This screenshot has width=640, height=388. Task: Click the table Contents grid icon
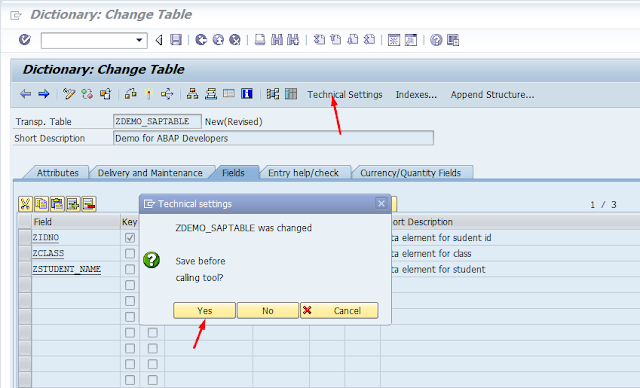291,94
